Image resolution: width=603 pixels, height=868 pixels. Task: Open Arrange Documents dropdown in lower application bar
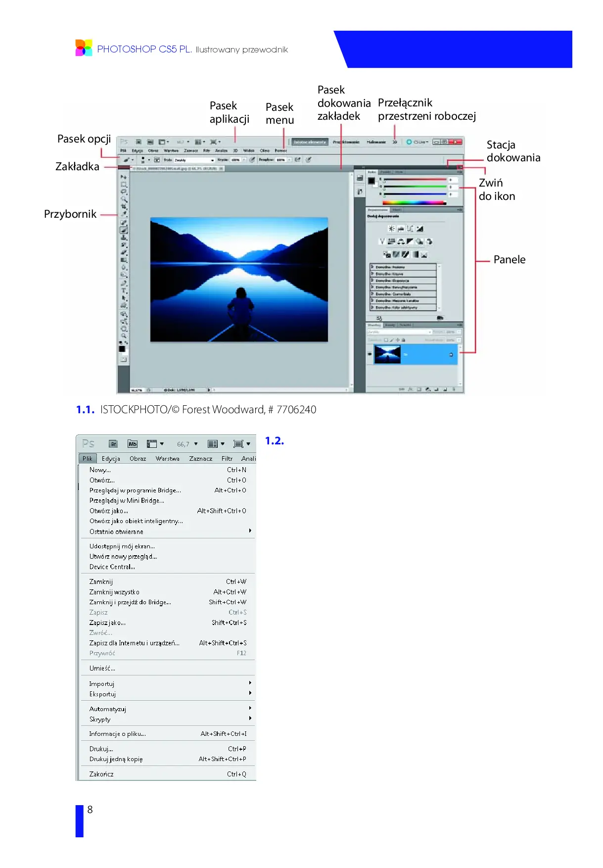tap(216, 444)
